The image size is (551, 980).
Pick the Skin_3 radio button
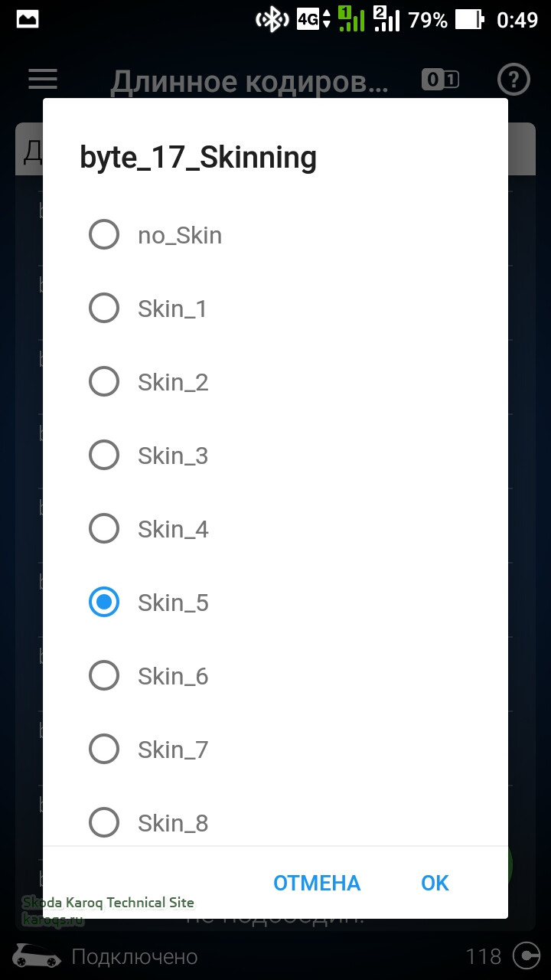pos(104,456)
